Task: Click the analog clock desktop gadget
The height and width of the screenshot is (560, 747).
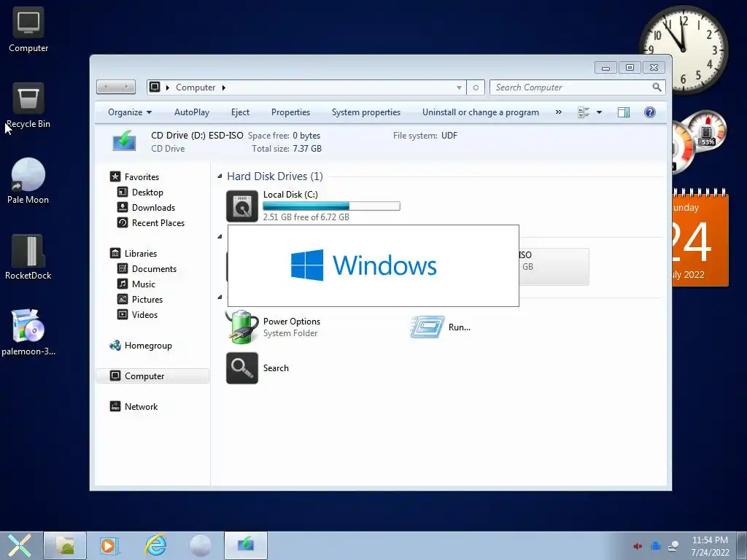Action: (683, 50)
